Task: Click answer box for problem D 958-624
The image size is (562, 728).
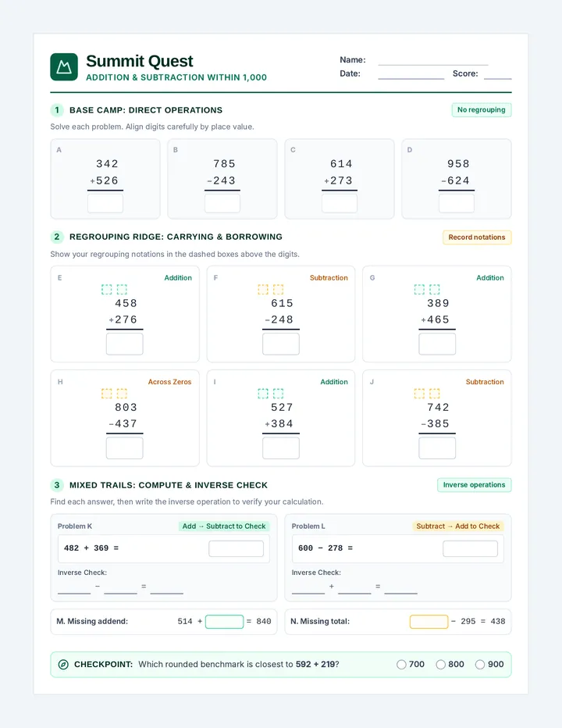Action: [x=457, y=203]
